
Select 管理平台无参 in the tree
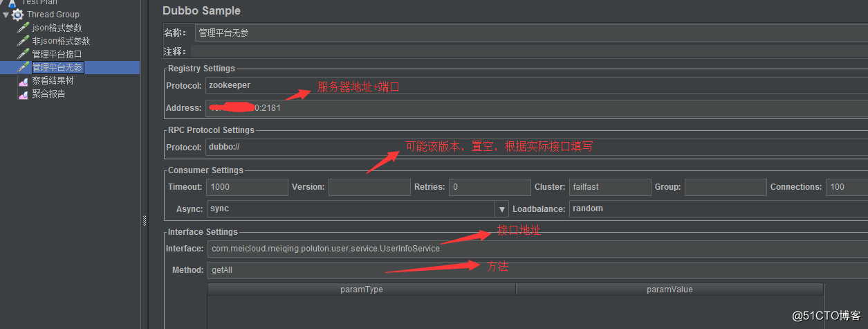tap(57, 68)
